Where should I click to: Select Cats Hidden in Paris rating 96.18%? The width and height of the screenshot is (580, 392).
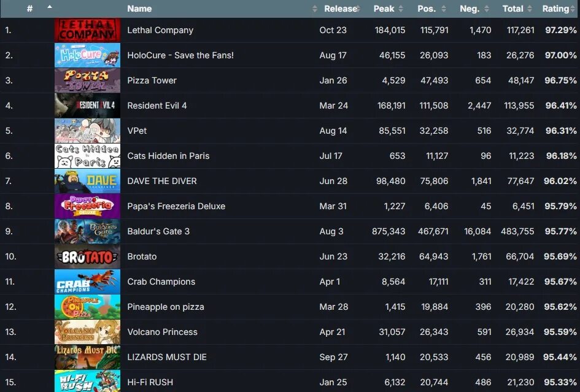562,156
